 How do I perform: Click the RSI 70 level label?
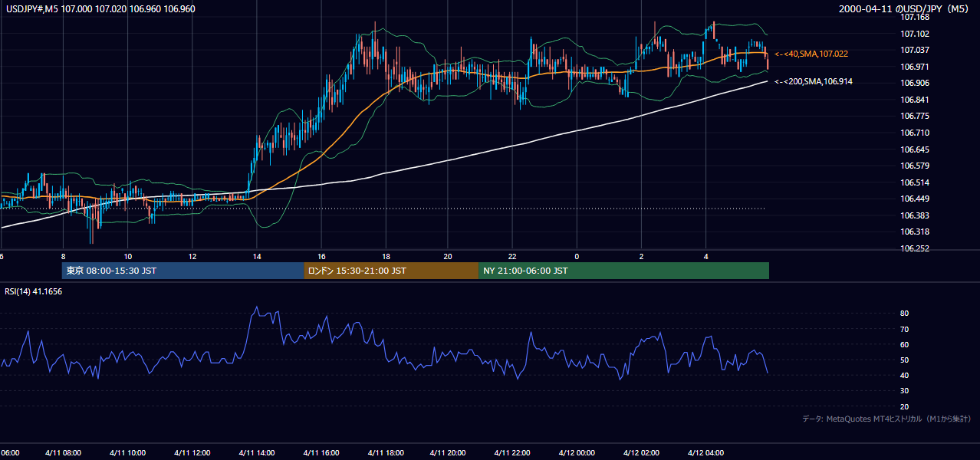coord(904,329)
